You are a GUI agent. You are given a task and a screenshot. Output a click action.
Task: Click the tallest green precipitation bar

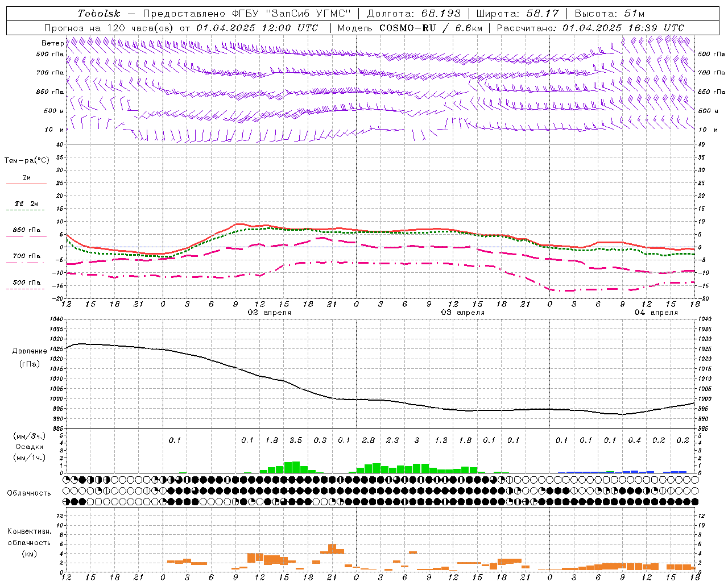pos(296,467)
